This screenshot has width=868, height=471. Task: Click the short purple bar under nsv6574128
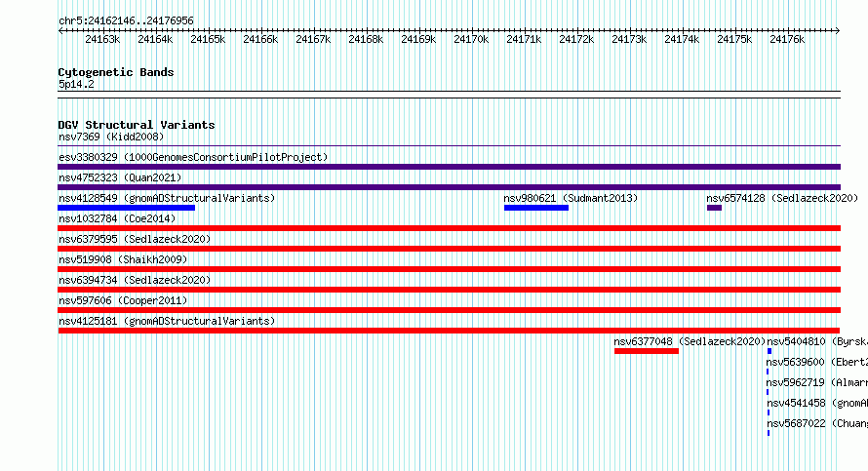point(714,208)
